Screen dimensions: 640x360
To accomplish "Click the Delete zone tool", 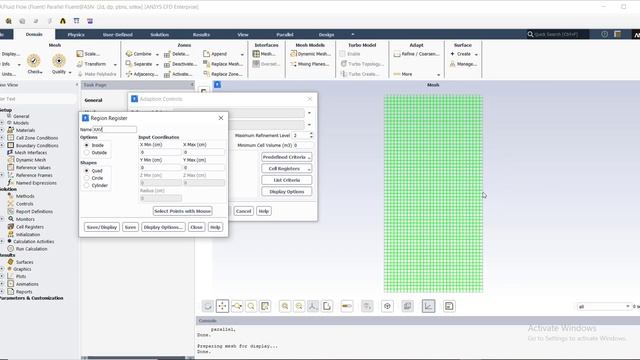I will click(x=176, y=54).
